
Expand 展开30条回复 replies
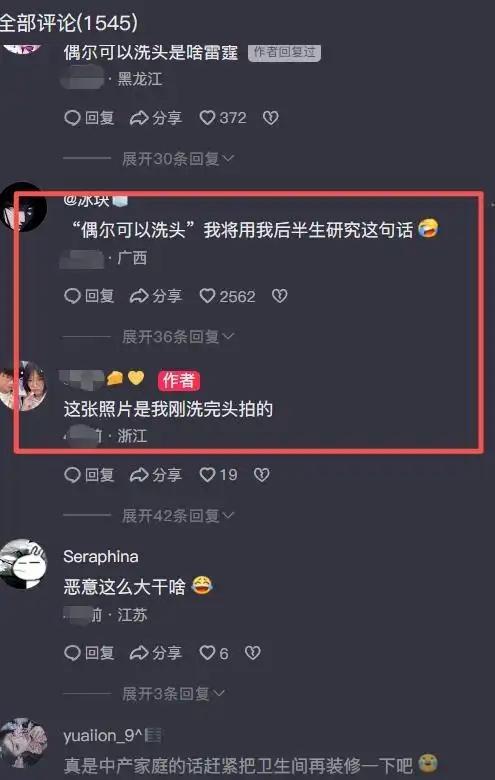click(178, 159)
